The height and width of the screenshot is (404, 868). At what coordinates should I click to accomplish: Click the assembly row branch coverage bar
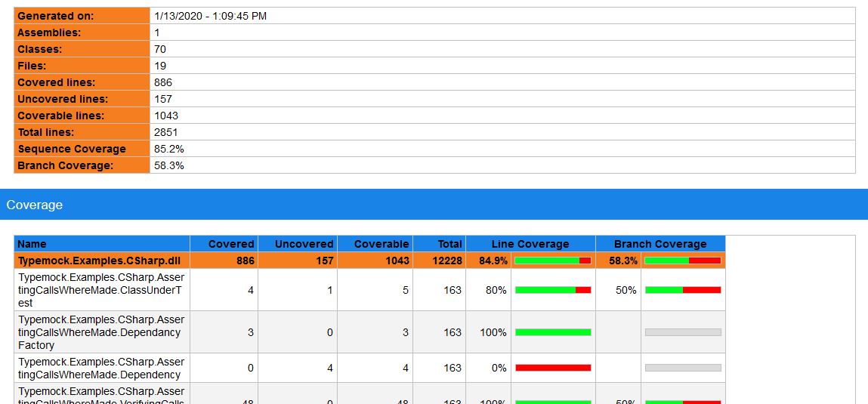[x=683, y=261]
